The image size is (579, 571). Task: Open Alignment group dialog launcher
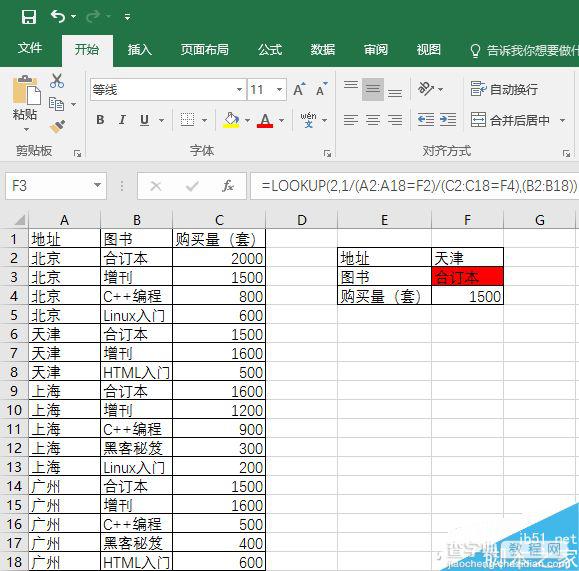coord(566,153)
